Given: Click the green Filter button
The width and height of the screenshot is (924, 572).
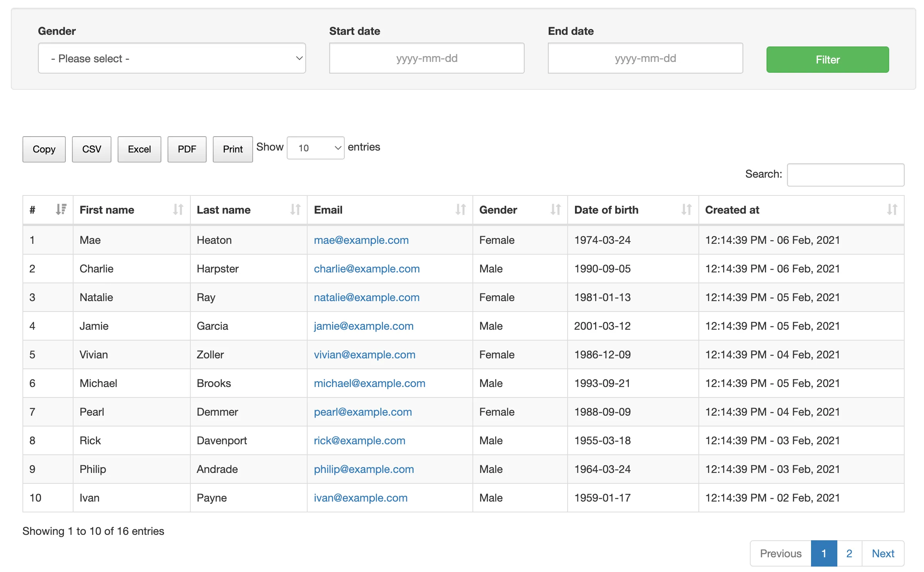Looking at the screenshot, I should click(x=827, y=59).
